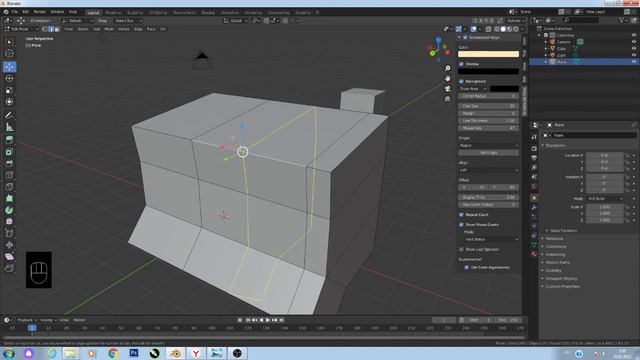The image size is (640, 360).
Task: Uncheck Show Mouse Events
Action: [x=461, y=224]
